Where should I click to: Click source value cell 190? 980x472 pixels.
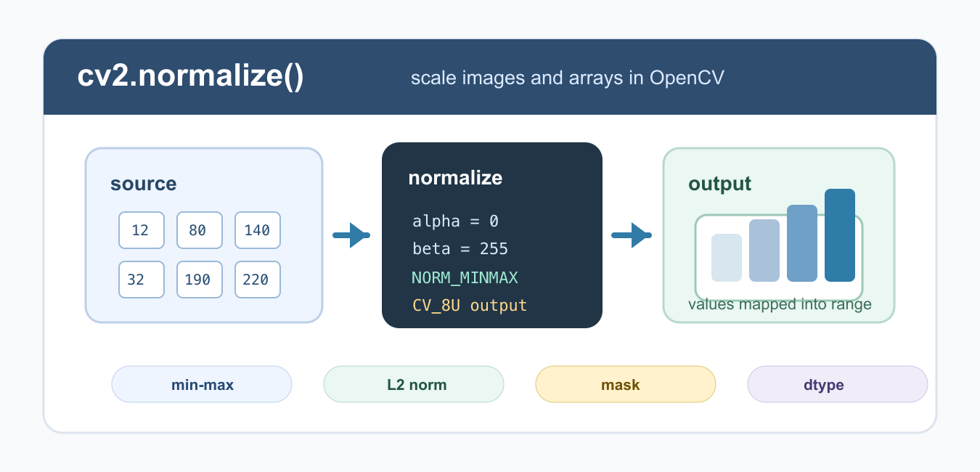point(200,280)
